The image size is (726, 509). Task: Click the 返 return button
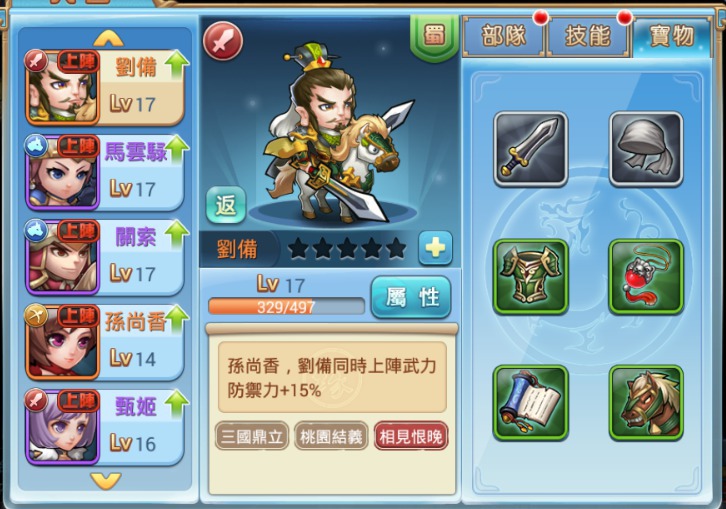coord(226,205)
